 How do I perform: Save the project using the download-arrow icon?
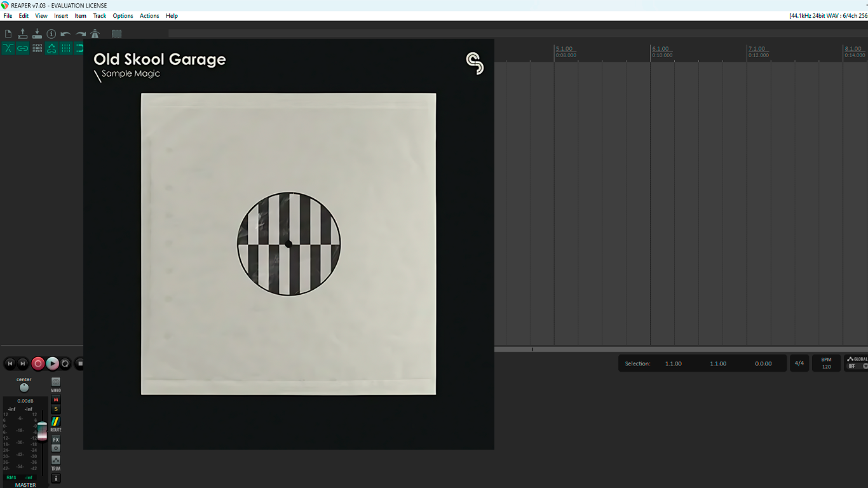coord(37,34)
